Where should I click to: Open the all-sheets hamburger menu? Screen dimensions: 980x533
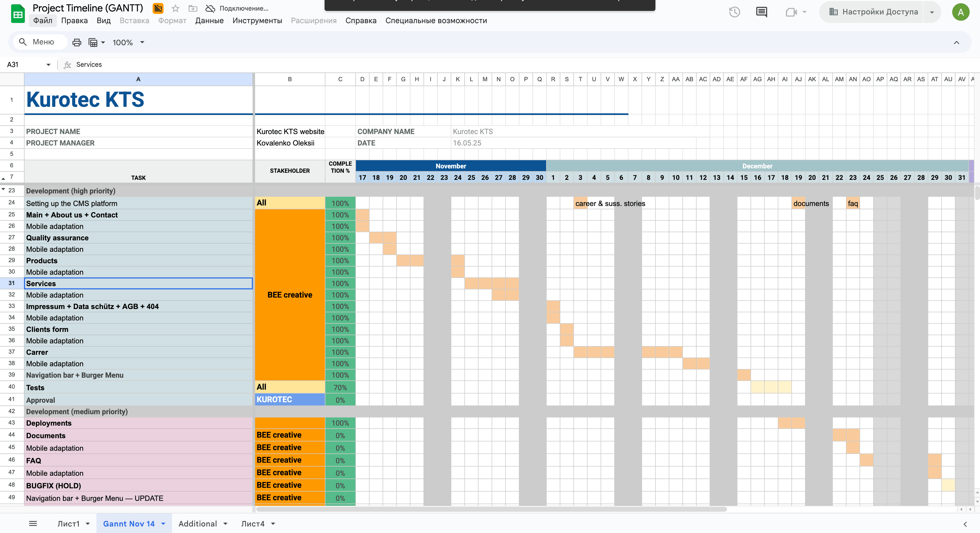tap(33, 523)
